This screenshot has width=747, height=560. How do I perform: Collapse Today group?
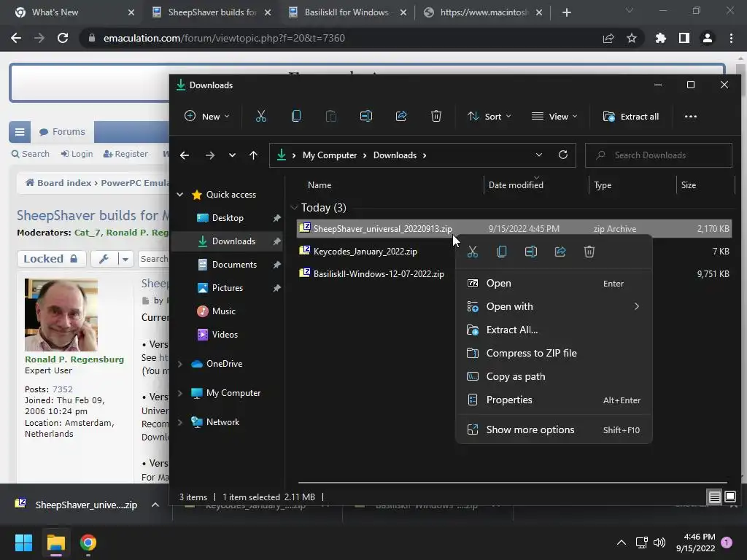click(x=294, y=208)
